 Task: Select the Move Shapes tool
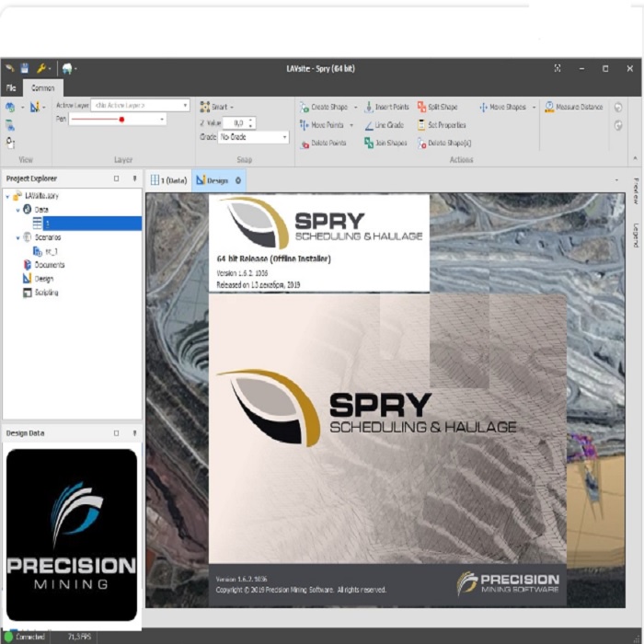pyautogui.click(x=502, y=108)
